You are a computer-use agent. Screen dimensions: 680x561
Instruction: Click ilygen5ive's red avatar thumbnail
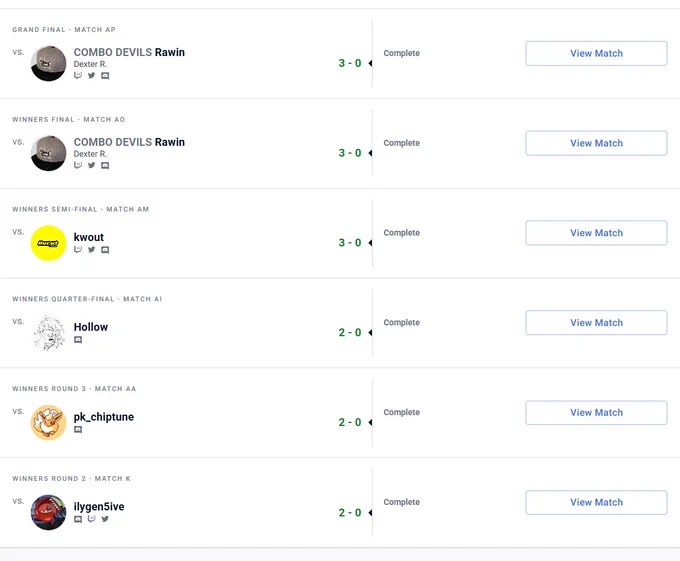point(48,512)
